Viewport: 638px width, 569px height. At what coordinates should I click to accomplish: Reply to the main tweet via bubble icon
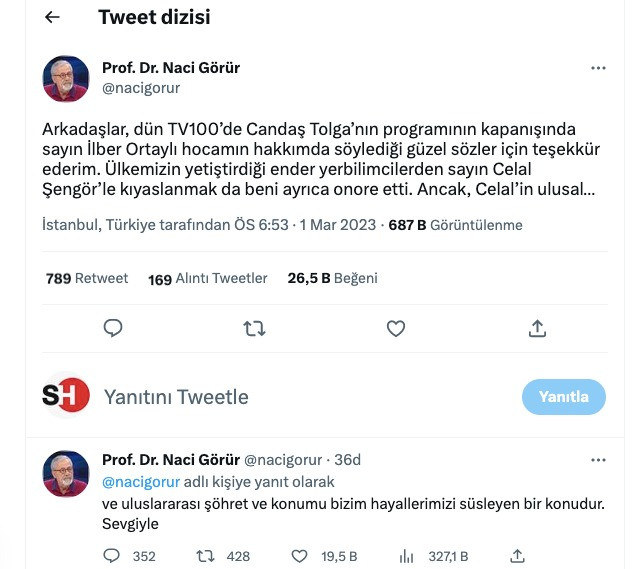(x=113, y=328)
